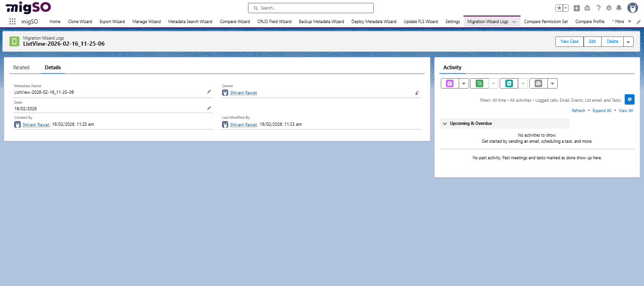Screen dimensions: 644x286
Task: Toggle favorite with the star icon
Action: [559, 8]
